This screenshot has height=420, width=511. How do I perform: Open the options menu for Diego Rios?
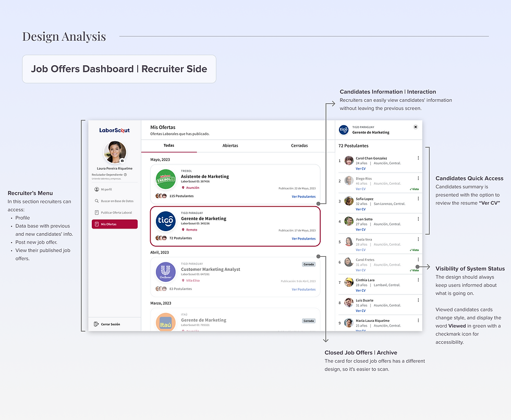point(418,177)
